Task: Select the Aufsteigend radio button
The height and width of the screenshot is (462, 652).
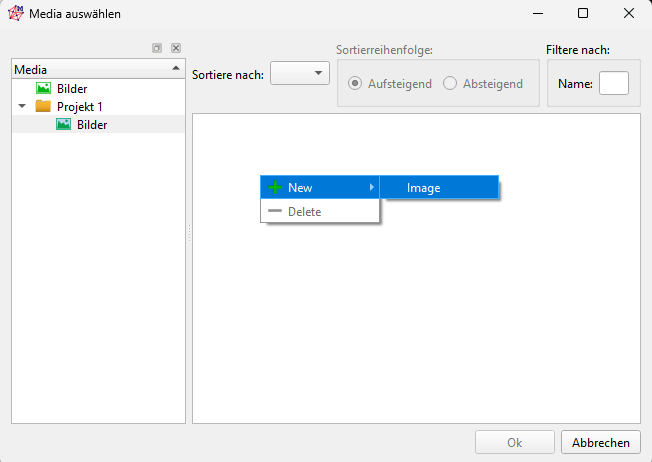Action: click(355, 84)
